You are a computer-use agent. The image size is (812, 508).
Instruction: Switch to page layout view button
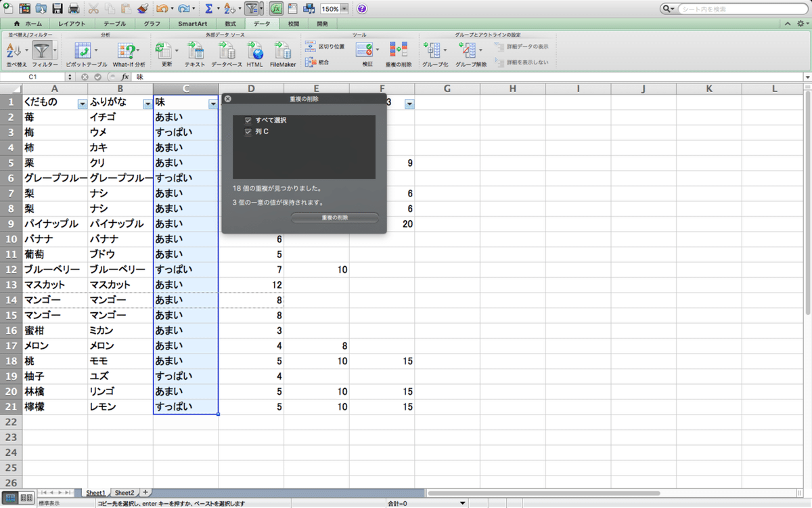click(26, 498)
